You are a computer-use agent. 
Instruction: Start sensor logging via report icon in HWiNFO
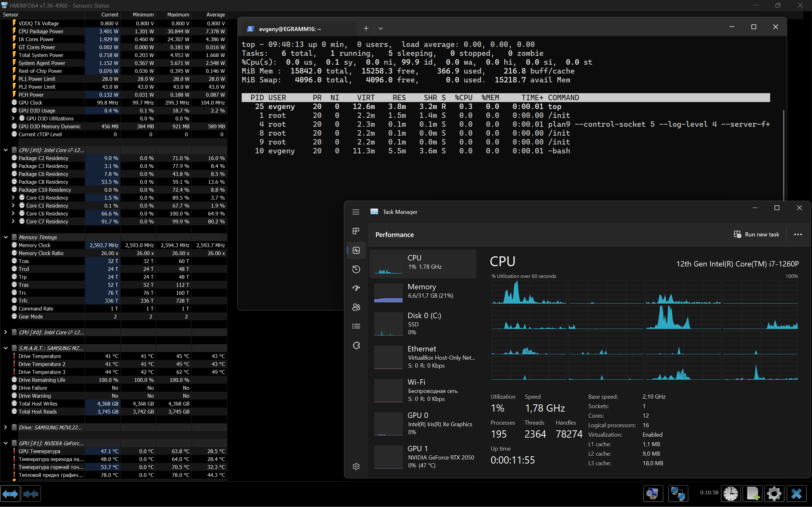click(x=752, y=493)
